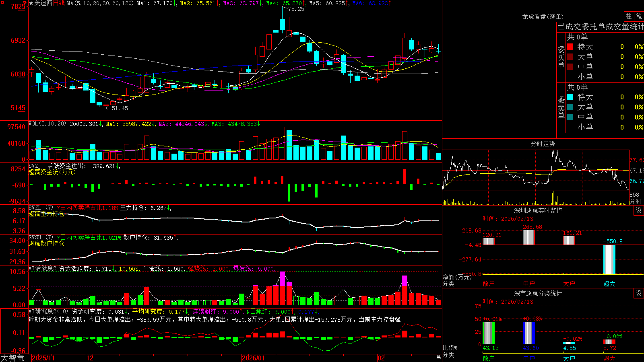Select the AI活跃度2 indicator label
644x362 pixels.
[x=43, y=268]
